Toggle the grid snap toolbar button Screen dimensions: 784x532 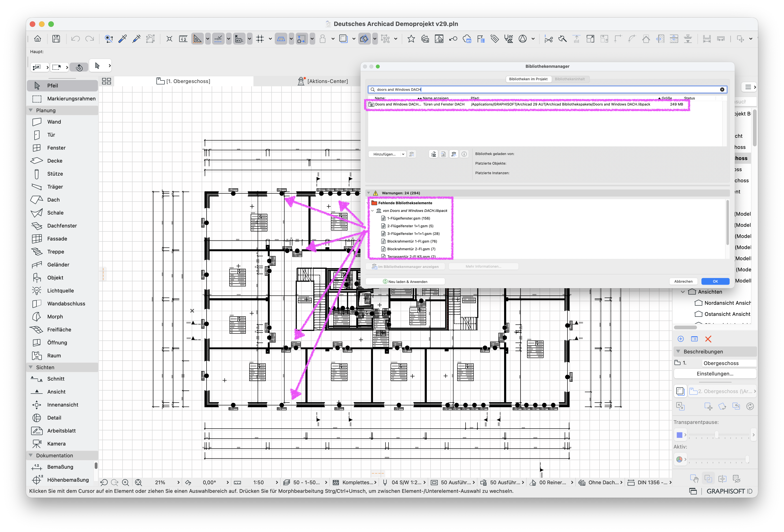(x=260, y=39)
